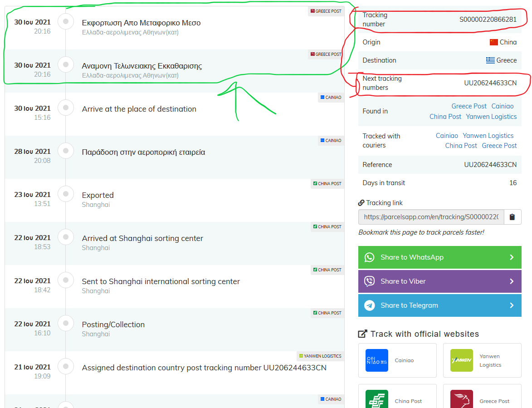532x408 pixels.
Task: Click the tracking number S00000220866281
Action: [x=488, y=20]
